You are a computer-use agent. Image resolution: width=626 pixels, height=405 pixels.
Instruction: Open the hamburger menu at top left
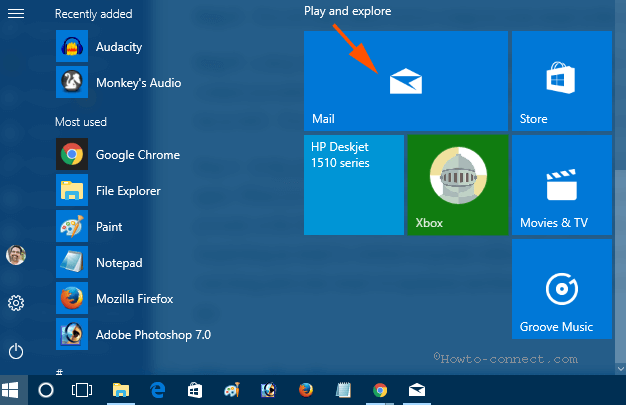tap(16, 14)
